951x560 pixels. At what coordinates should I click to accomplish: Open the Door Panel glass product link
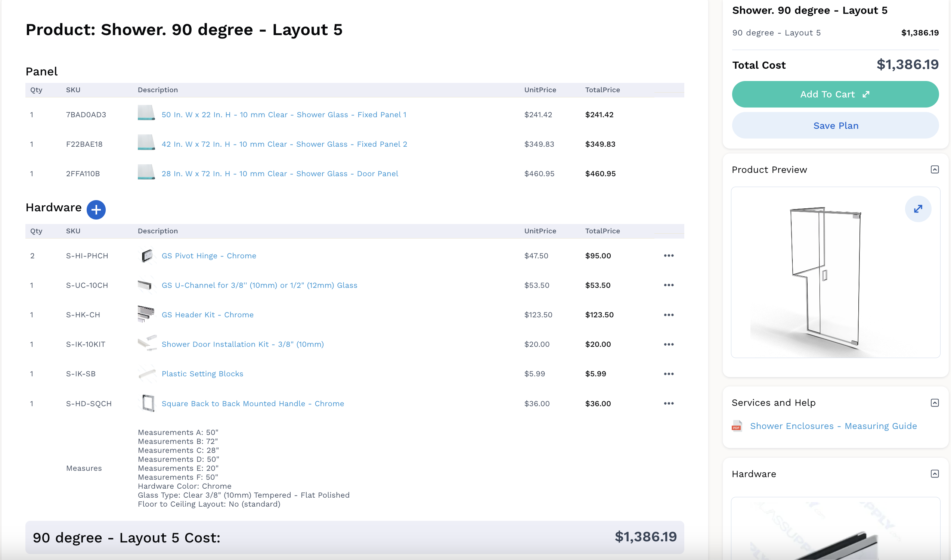coord(280,174)
